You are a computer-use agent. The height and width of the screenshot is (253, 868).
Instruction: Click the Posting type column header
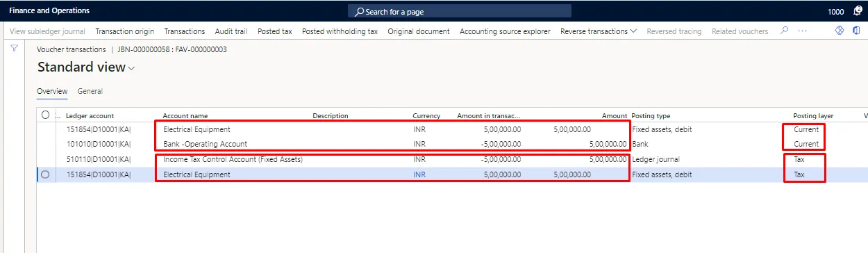point(651,115)
